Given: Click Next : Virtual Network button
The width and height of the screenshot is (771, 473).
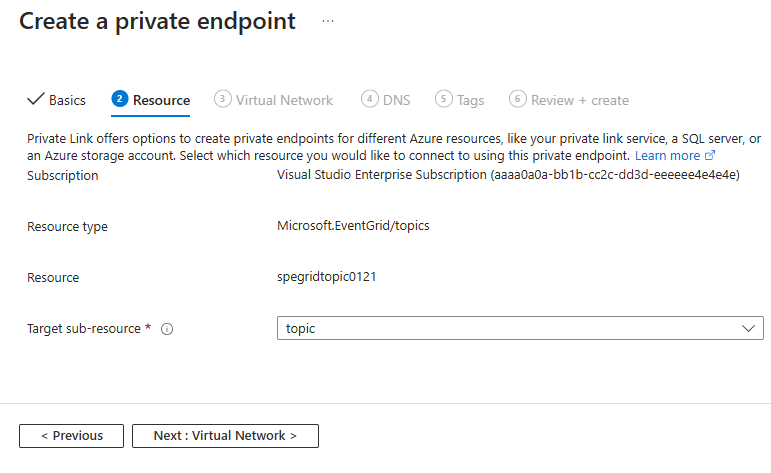Looking at the screenshot, I should 225,436.
